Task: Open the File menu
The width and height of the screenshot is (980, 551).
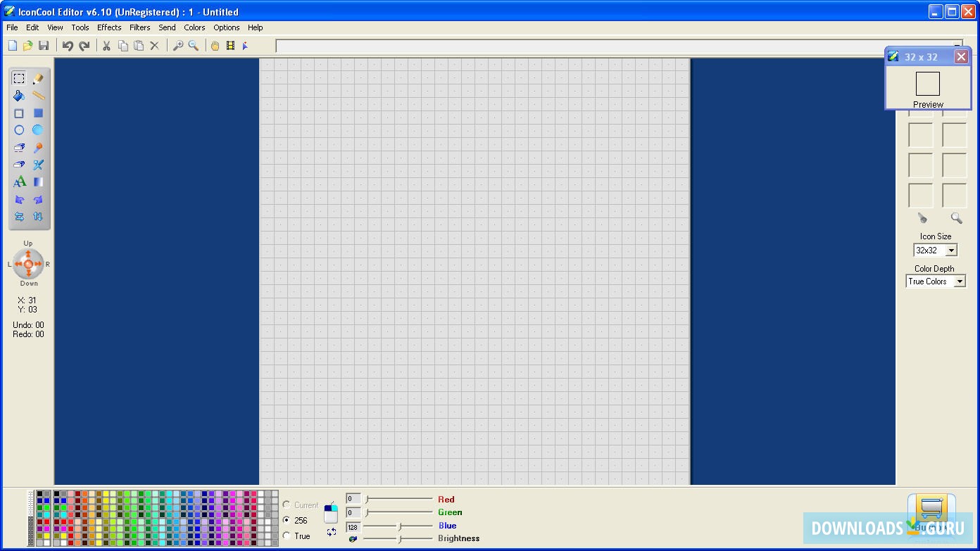Action: (x=12, y=27)
